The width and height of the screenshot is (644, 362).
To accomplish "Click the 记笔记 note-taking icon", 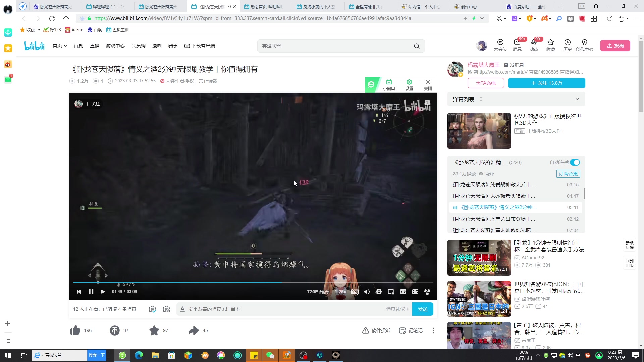I will coord(402,330).
